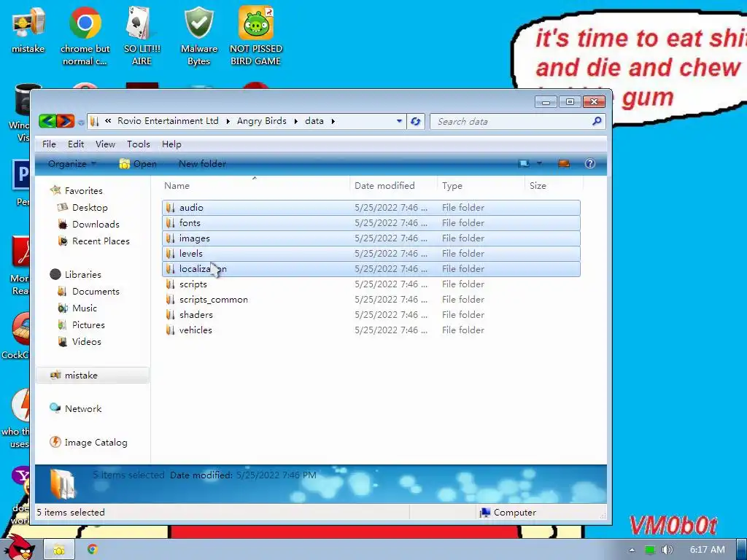Open the File menu
This screenshot has height=560, width=747.
coord(49,144)
